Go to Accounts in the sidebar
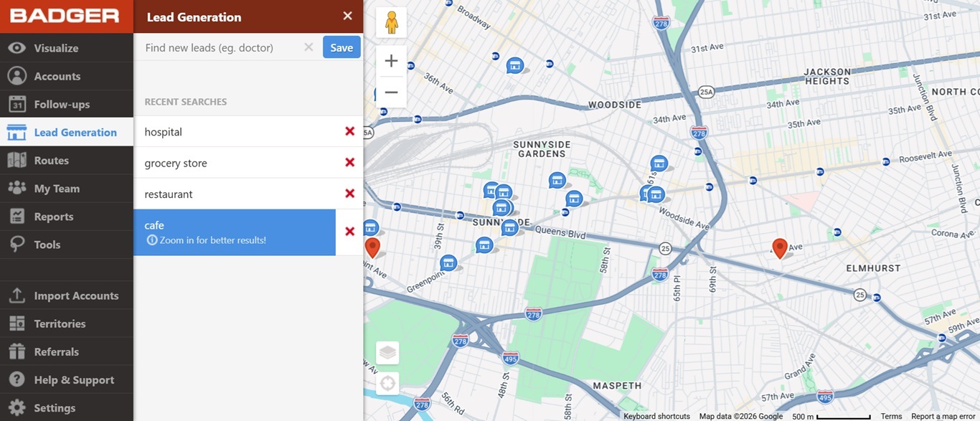 (x=57, y=76)
